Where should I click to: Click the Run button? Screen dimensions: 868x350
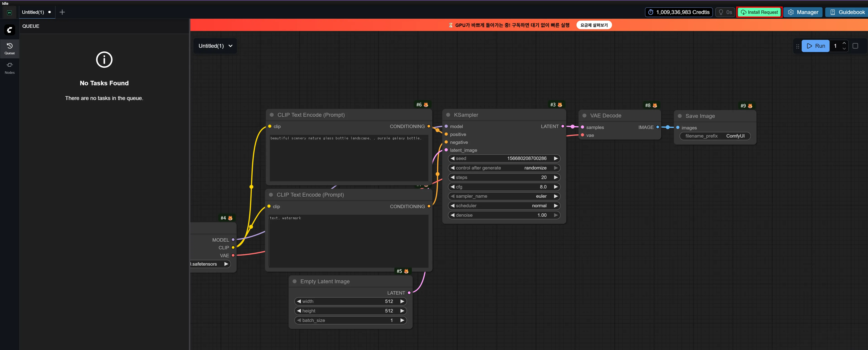(x=815, y=46)
